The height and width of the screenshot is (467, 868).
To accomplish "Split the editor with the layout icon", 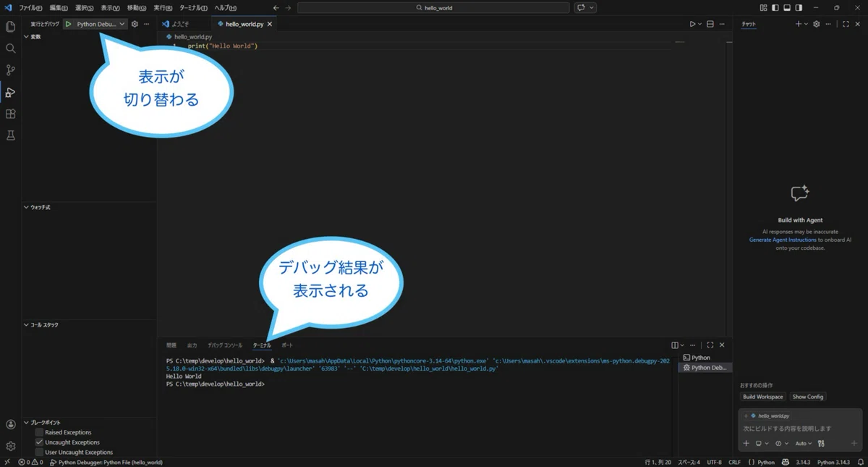I will tap(710, 24).
